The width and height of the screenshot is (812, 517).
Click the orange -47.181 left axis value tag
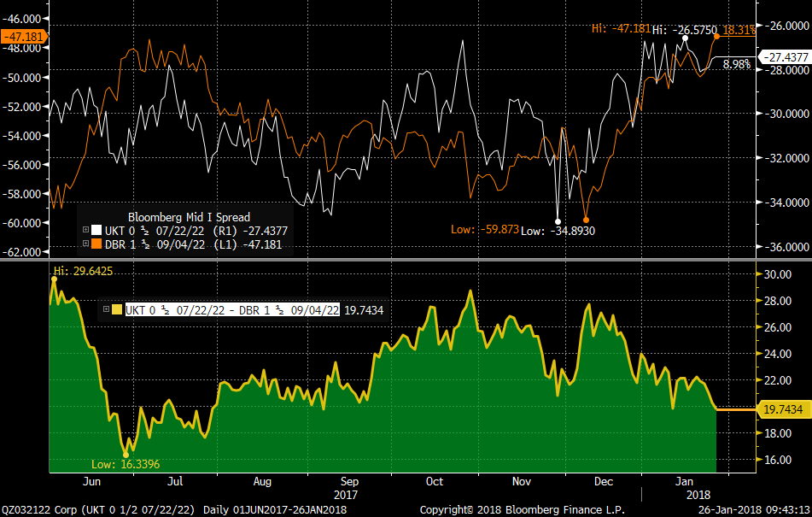pyautogui.click(x=24, y=37)
